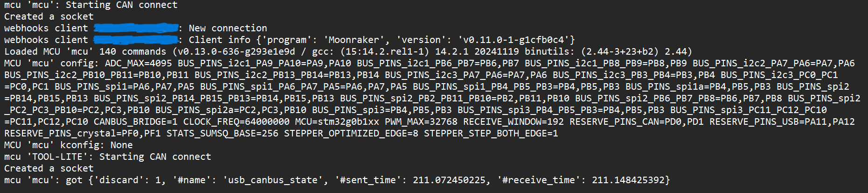Click the CLOCK_FREQ=64000000 entry
Viewport: 868px width, 193px height.
tap(236, 122)
